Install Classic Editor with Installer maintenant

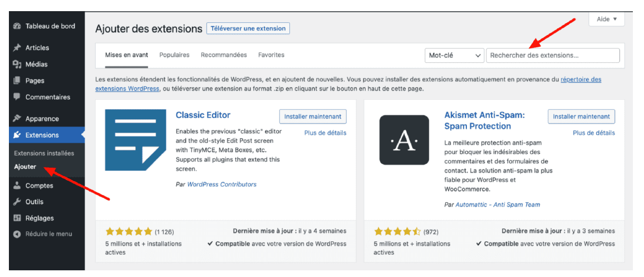tap(313, 116)
